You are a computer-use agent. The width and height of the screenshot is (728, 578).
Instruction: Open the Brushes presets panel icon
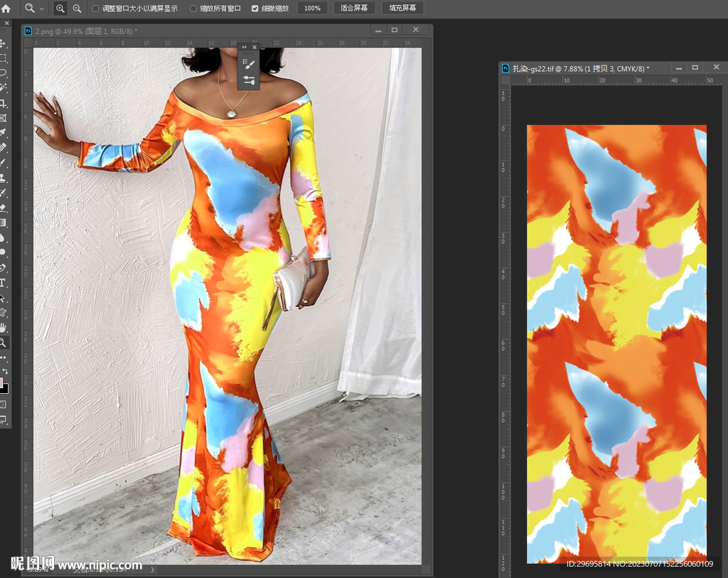250,63
